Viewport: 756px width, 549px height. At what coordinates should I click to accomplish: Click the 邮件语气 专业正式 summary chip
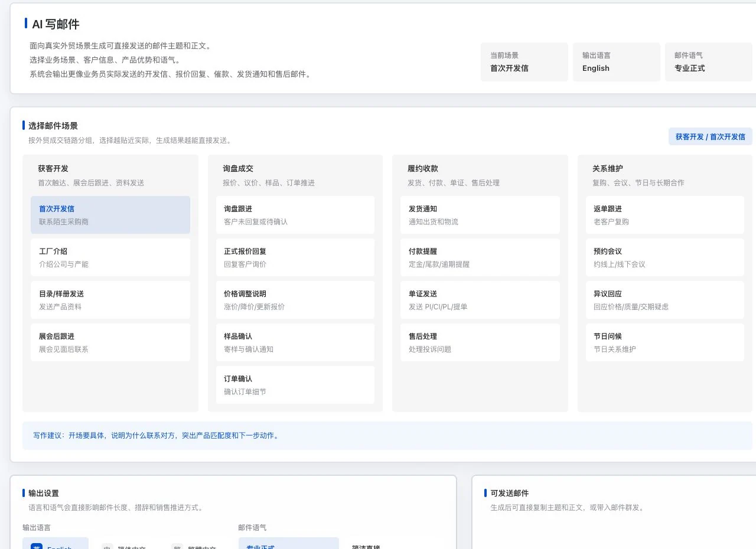709,62
